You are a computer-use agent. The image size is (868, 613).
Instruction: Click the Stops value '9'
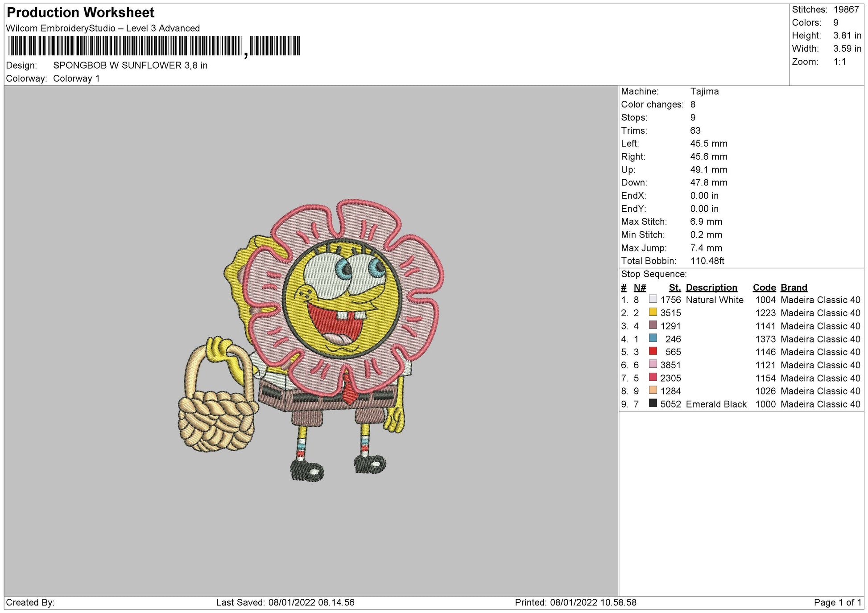coord(693,118)
